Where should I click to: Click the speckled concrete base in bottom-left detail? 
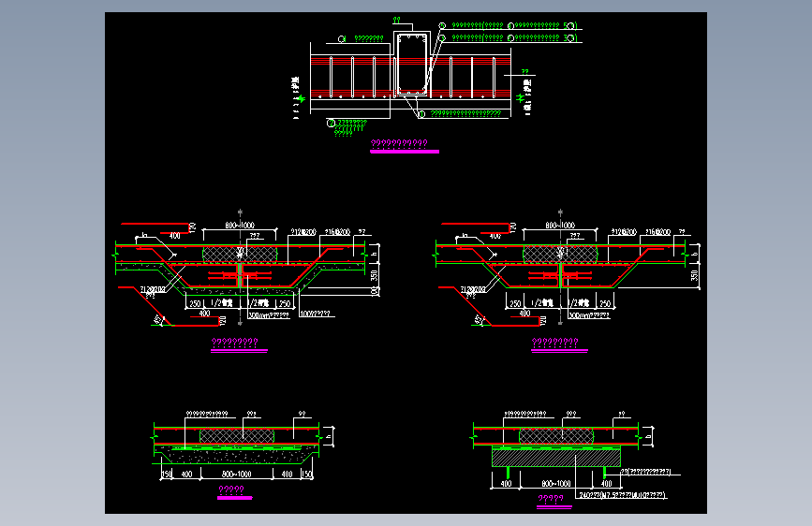tap(237, 456)
